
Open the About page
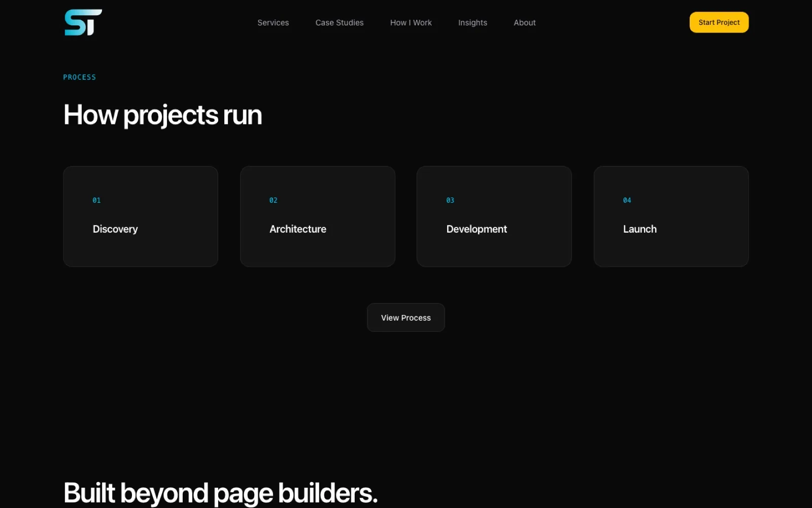pyautogui.click(x=524, y=23)
